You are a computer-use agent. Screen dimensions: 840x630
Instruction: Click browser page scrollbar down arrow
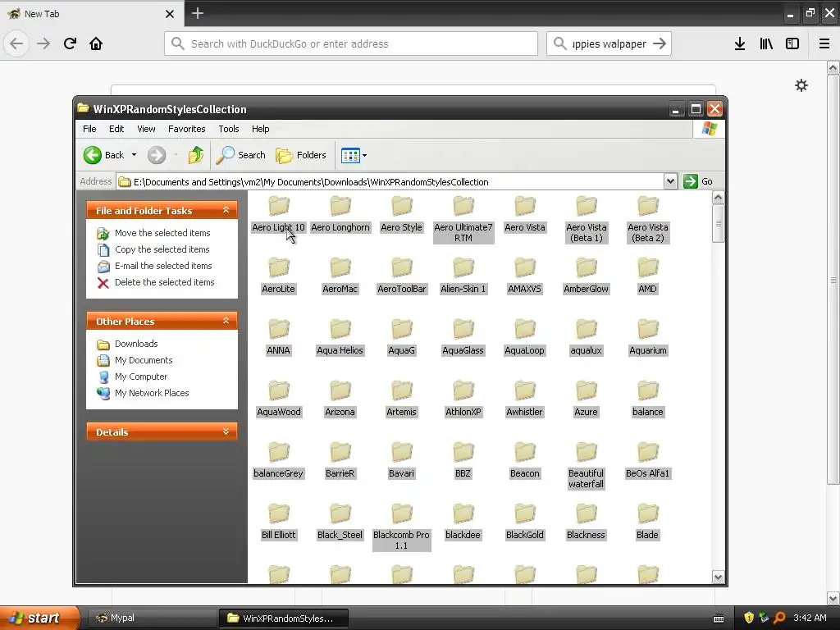pos(833,598)
